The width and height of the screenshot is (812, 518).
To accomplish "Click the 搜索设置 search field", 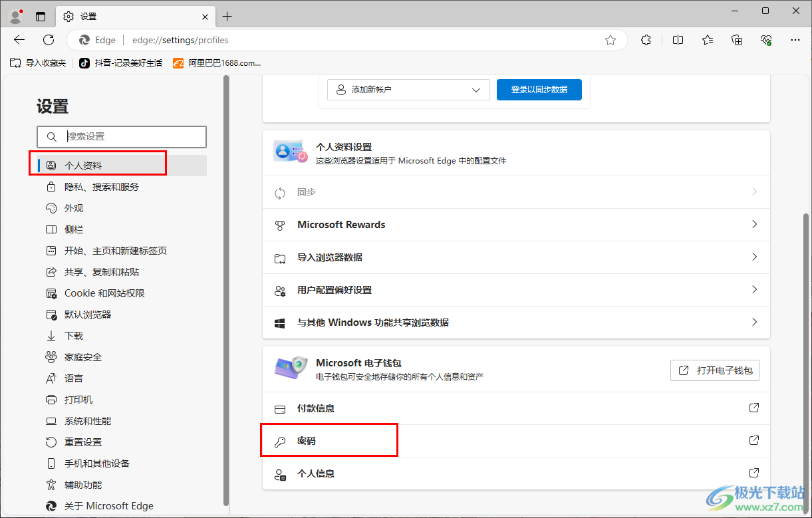I will point(121,136).
